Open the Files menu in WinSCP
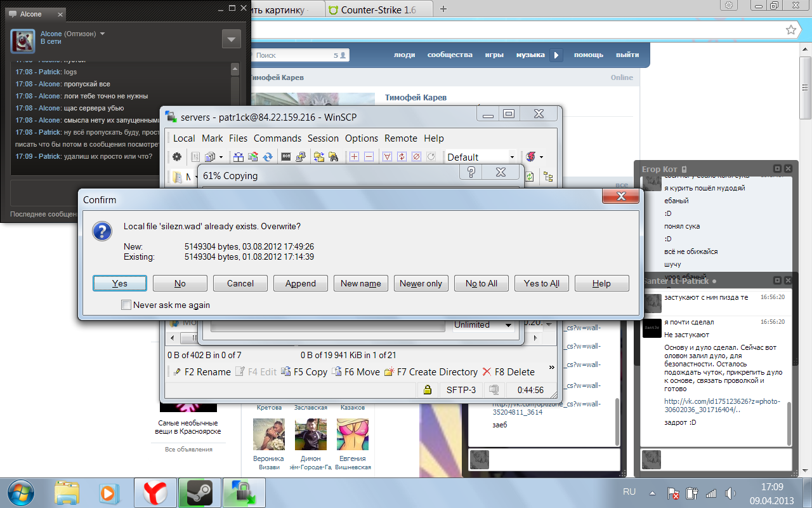Viewport: 812px width, 508px height. coord(239,138)
